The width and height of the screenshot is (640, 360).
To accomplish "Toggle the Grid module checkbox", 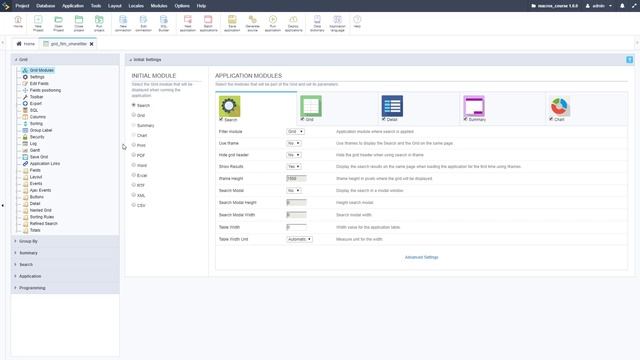I will [x=302, y=119].
